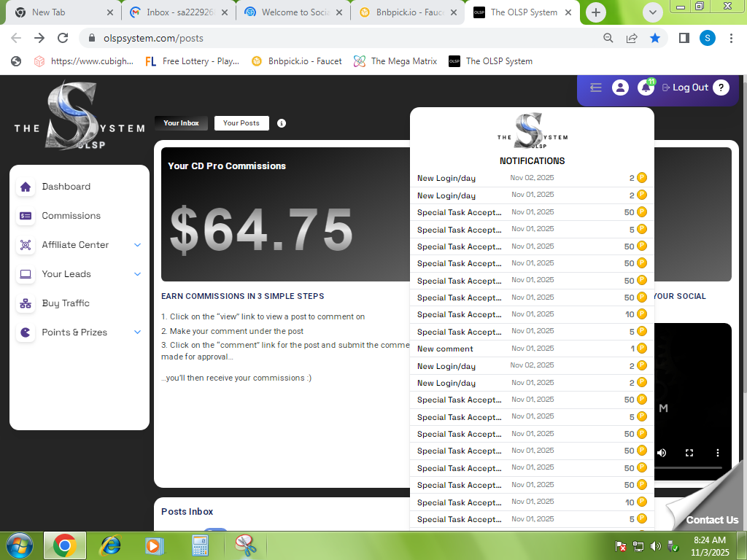Click the notifications bell icon
The height and width of the screenshot is (560, 747).
645,88
